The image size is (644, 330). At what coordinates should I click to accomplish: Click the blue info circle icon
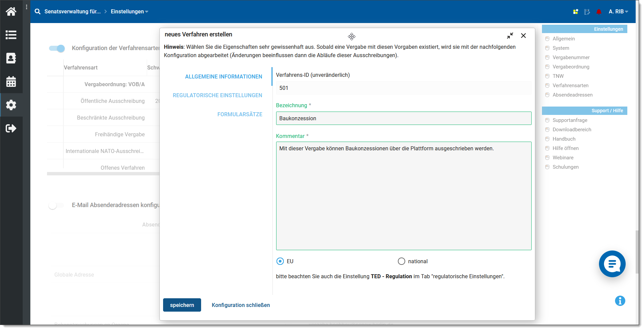(620, 301)
